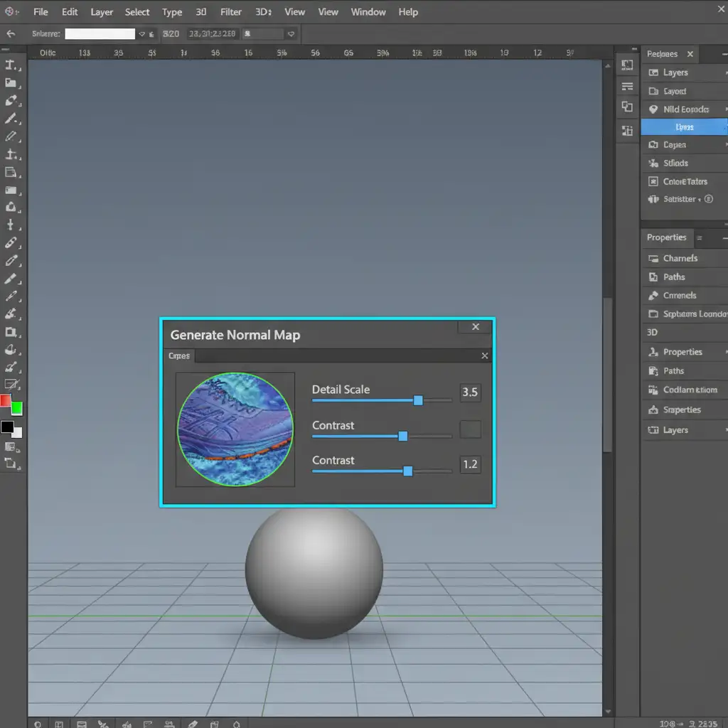Click the black color swatch in the toolbar
This screenshot has width=728, height=728.
tap(6, 427)
